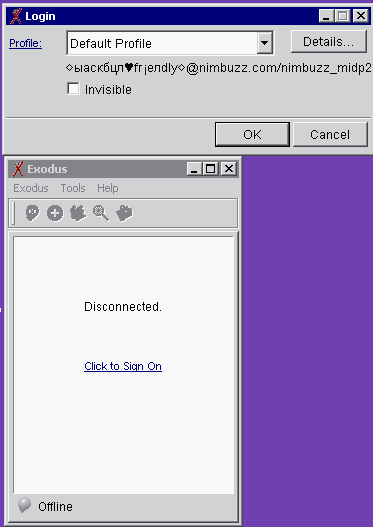Click the third Exodus toolbar icon

click(78, 213)
